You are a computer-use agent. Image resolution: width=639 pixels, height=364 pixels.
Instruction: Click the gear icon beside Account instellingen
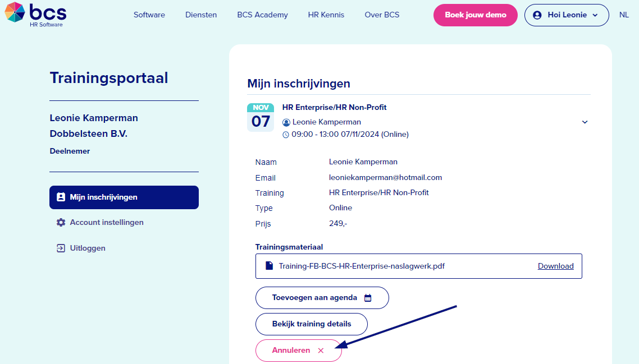pos(61,222)
